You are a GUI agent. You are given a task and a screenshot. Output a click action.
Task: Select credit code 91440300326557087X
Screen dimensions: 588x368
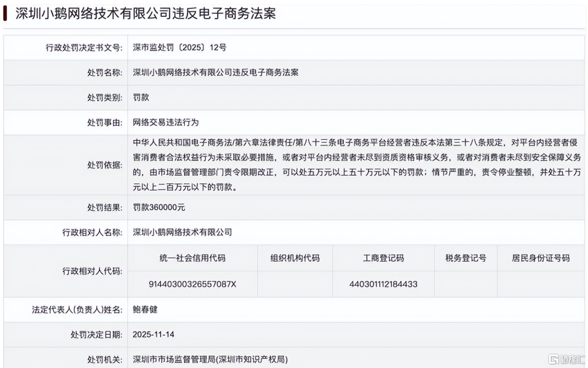click(x=192, y=284)
